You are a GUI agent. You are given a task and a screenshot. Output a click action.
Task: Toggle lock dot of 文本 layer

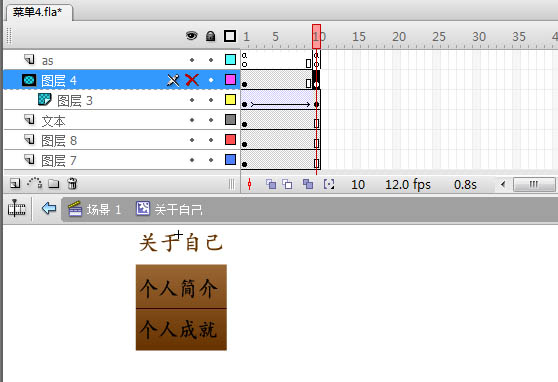pyautogui.click(x=211, y=120)
